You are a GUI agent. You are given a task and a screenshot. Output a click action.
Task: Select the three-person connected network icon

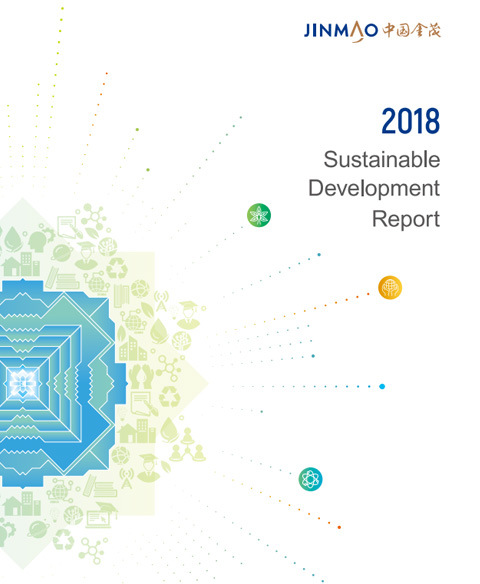click(x=187, y=445)
